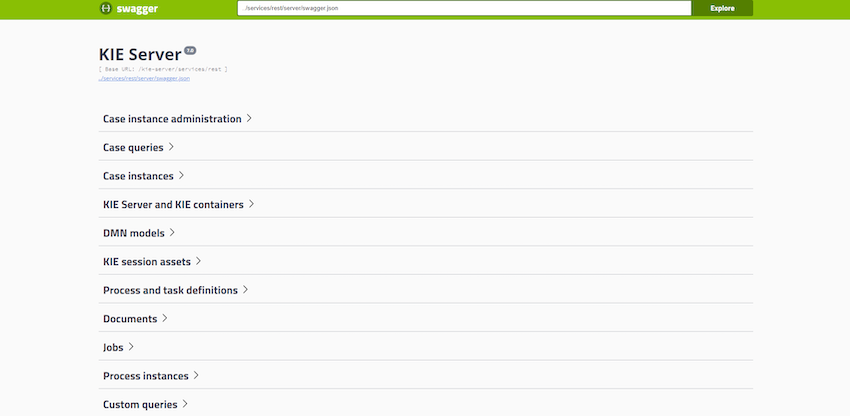Focus the swagger.json URL input field
This screenshot has width=850, height=416.
pos(464,8)
